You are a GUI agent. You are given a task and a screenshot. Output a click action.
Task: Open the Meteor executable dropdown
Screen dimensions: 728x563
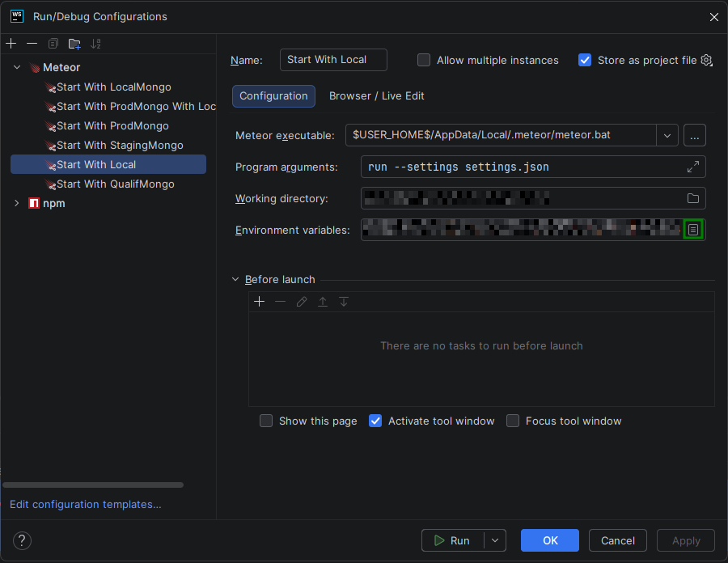coord(667,135)
